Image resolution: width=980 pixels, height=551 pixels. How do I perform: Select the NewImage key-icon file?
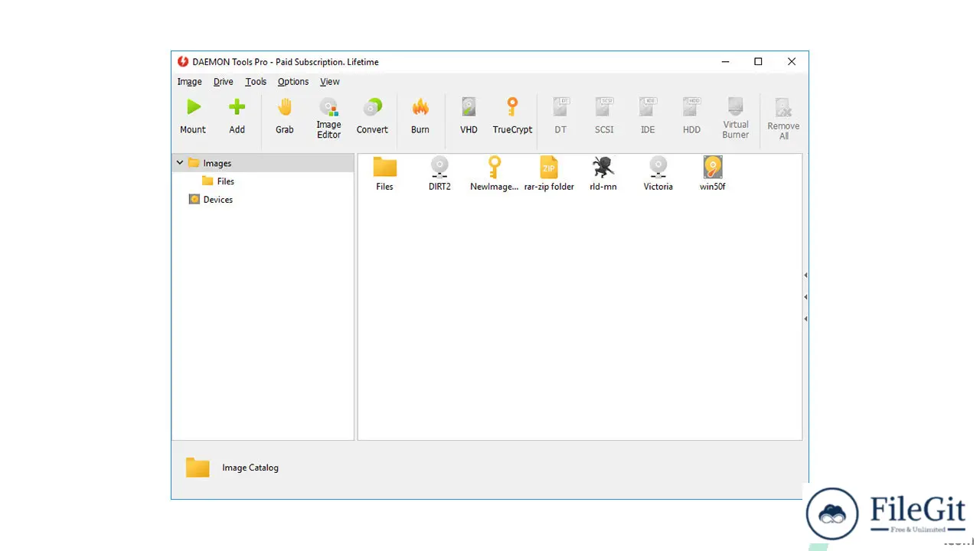pos(494,174)
